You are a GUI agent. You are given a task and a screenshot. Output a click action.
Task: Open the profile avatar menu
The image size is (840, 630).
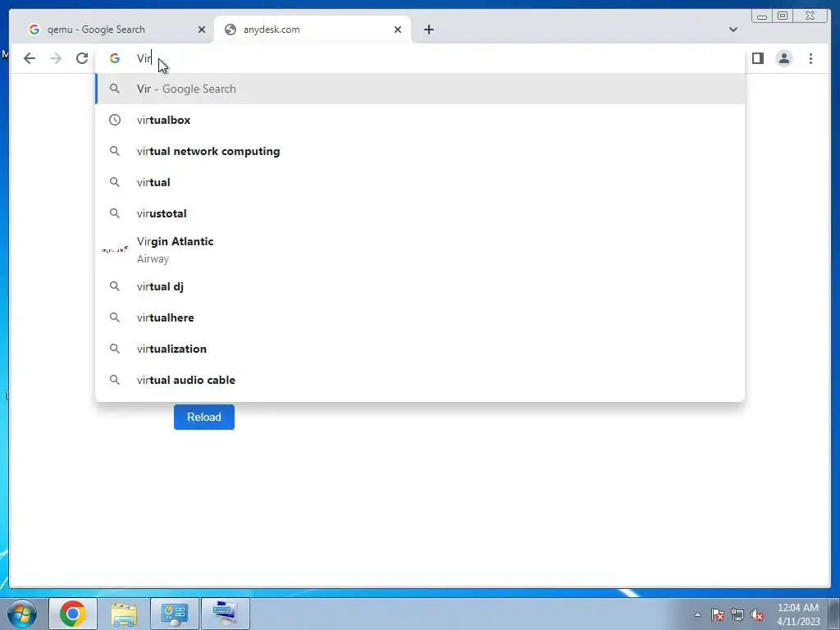click(783, 58)
